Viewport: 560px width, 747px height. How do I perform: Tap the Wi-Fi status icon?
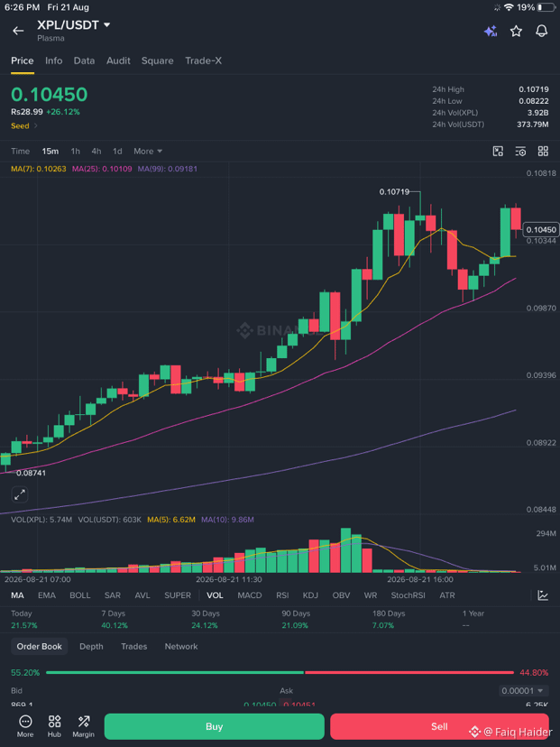[509, 7]
